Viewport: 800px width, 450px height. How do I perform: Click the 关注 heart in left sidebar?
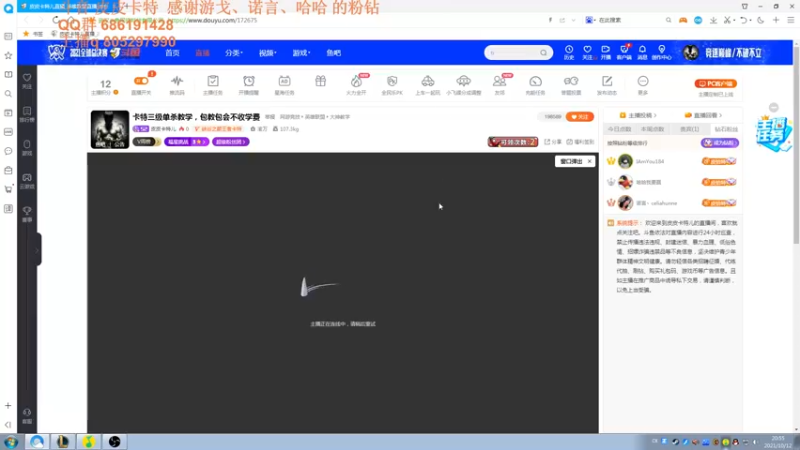click(x=27, y=81)
